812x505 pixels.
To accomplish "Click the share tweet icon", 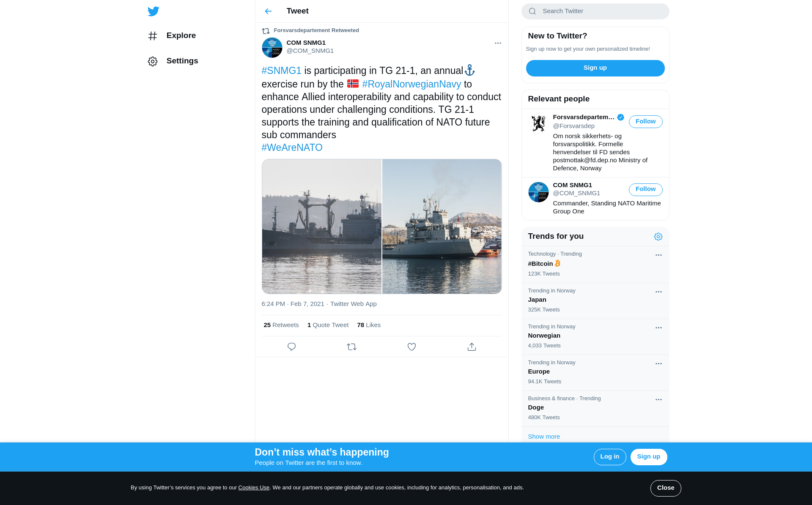I will tap(472, 347).
